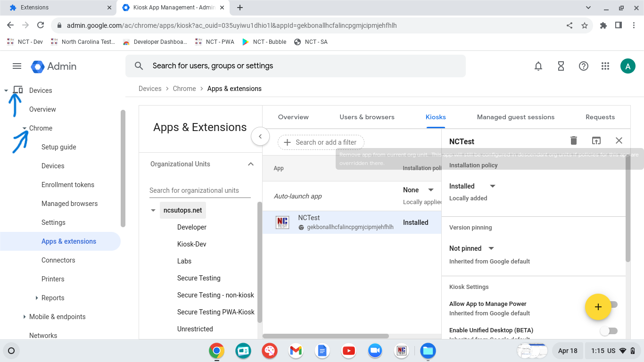The image size is (644, 362).
Task: Click the yellow add app button
Action: pos(598,307)
